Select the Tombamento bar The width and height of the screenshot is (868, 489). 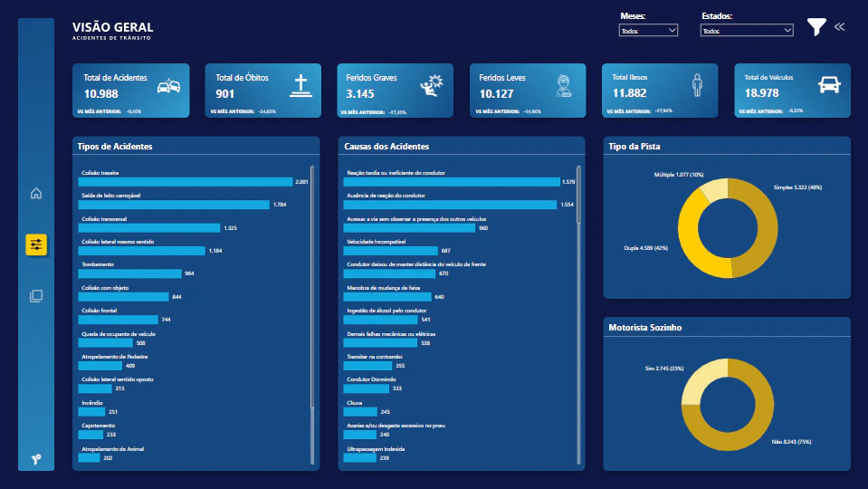click(130, 273)
